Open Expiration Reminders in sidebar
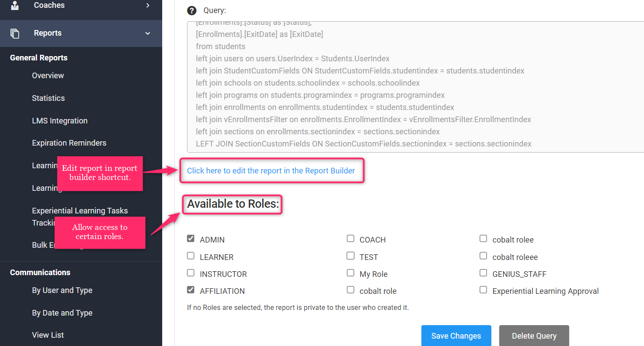 click(x=69, y=143)
